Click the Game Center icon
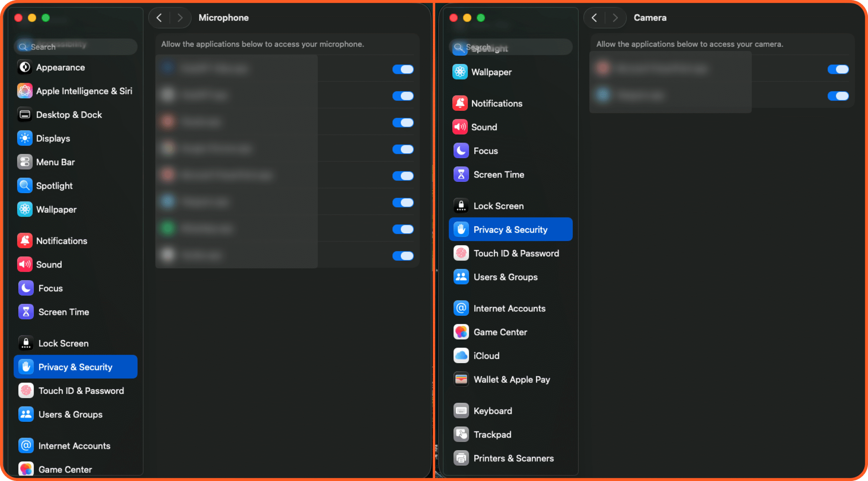The width and height of the screenshot is (868, 481). pyautogui.click(x=460, y=332)
